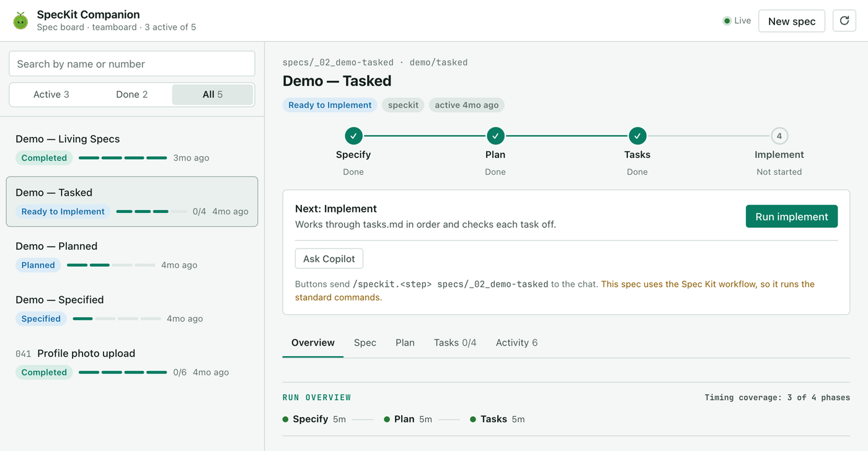Filter list by Done 2
The width and height of the screenshot is (868, 451).
click(131, 95)
